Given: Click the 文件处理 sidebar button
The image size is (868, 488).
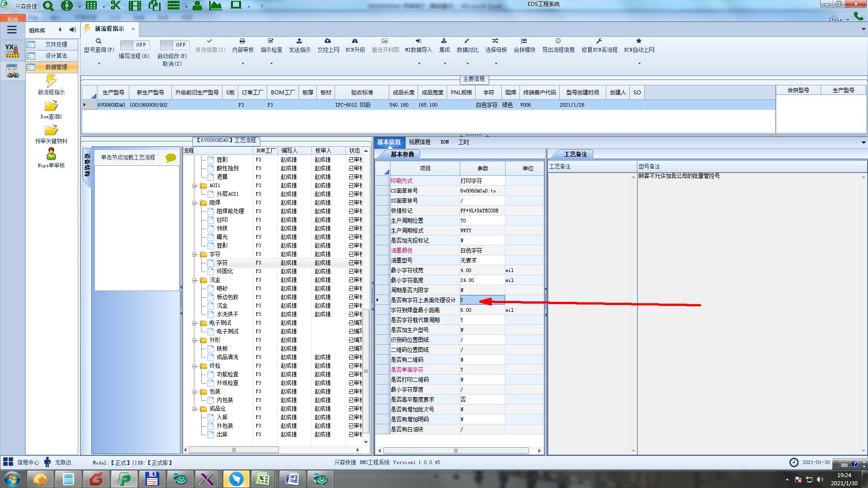Looking at the screenshot, I should 56,44.
